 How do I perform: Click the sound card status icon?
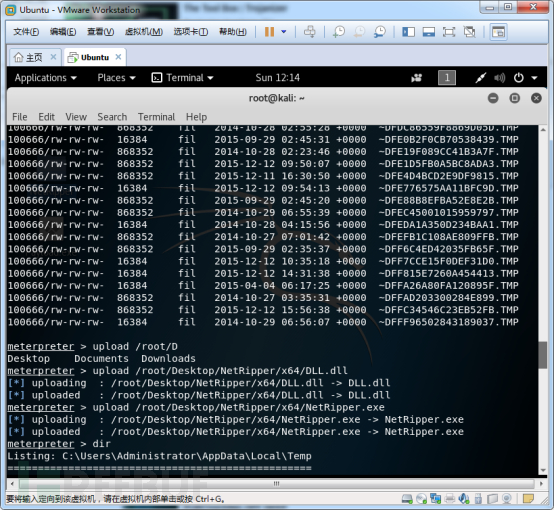pos(464,499)
